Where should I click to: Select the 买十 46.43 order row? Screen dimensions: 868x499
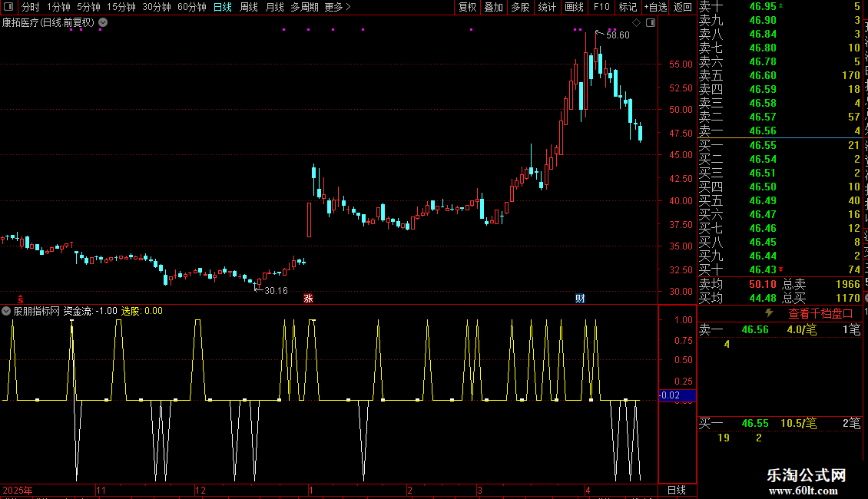click(x=780, y=269)
